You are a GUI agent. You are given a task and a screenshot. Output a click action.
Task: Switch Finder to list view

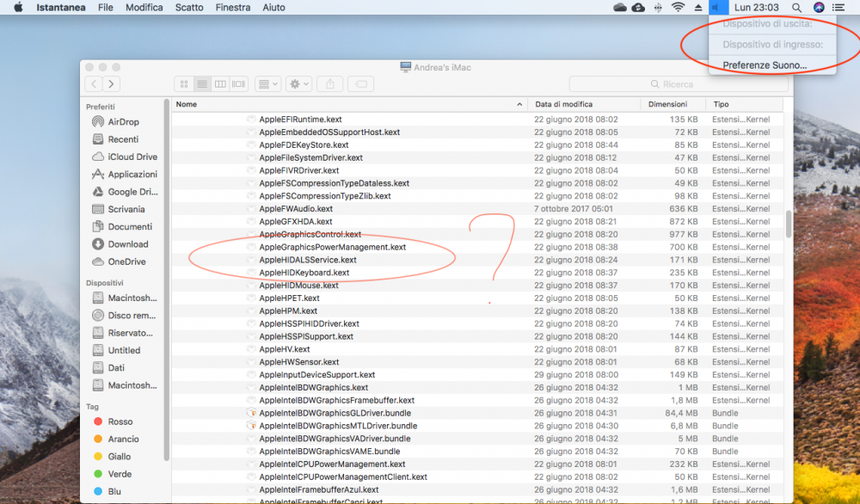(202, 84)
